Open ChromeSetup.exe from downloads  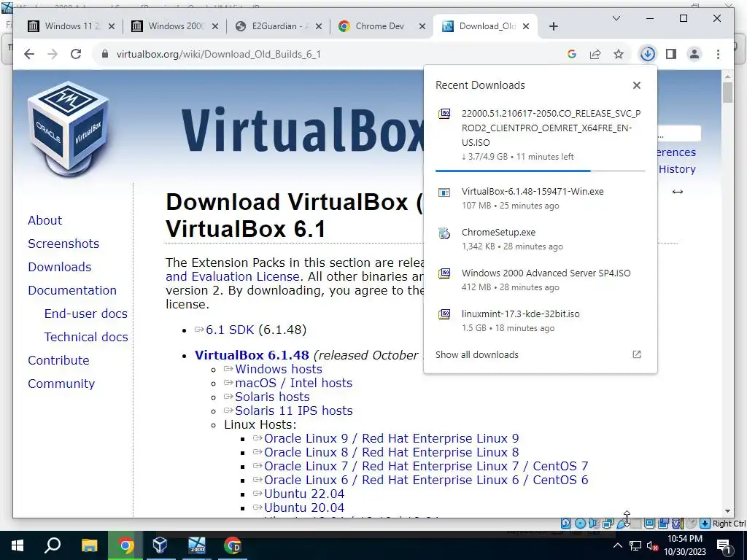point(541,239)
